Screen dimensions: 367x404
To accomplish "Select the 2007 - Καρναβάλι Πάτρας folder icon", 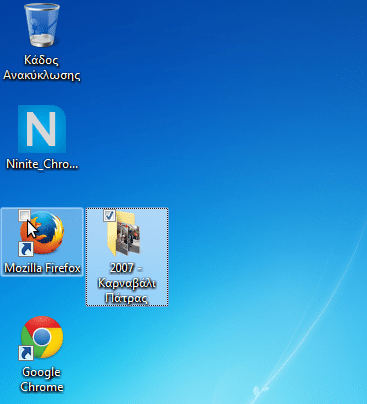I will coord(125,233).
